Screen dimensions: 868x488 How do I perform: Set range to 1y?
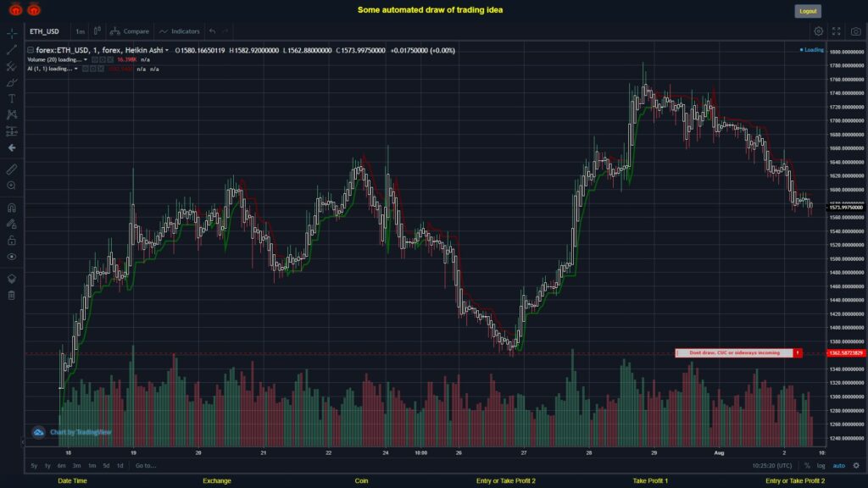pos(47,466)
